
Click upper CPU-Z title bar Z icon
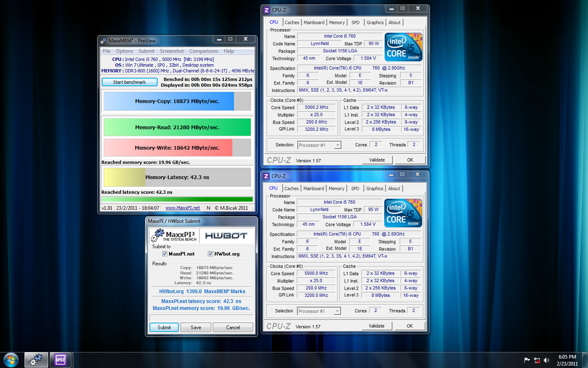(267, 10)
